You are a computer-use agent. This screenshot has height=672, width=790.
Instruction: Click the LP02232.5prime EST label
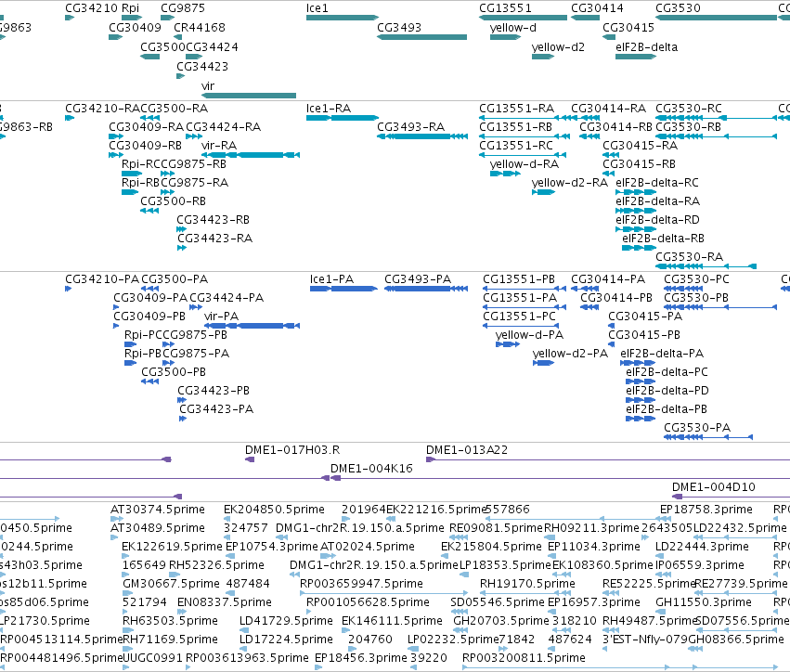pyautogui.click(x=453, y=640)
